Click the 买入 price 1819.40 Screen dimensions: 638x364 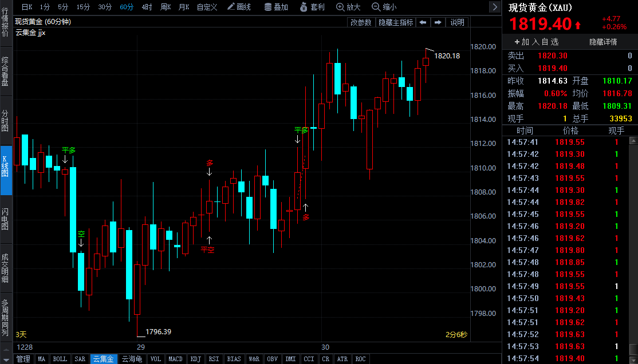tap(553, 68)
